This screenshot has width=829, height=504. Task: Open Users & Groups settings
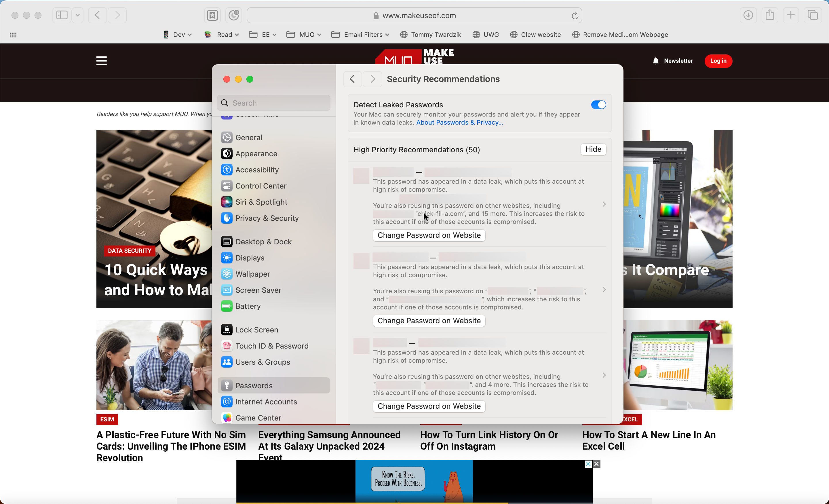click(263, 362)
